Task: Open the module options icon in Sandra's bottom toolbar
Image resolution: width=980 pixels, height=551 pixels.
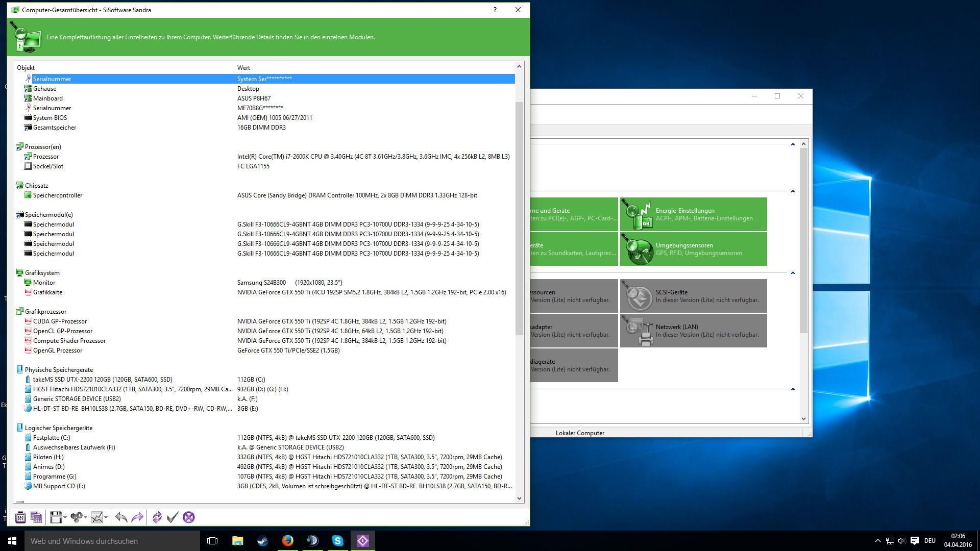Action: pos(20,517)
